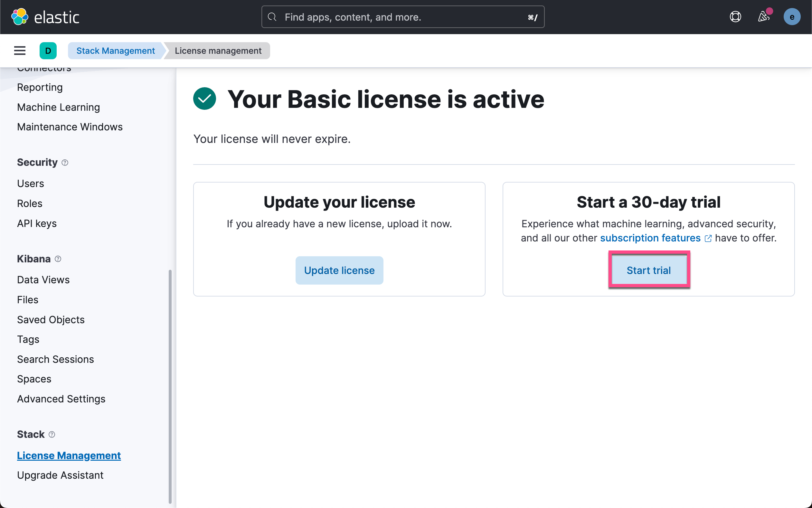This screenshot has height=508, width=812.
Task: Click the external link icon beside subscription features
Action: coord(708,238)
